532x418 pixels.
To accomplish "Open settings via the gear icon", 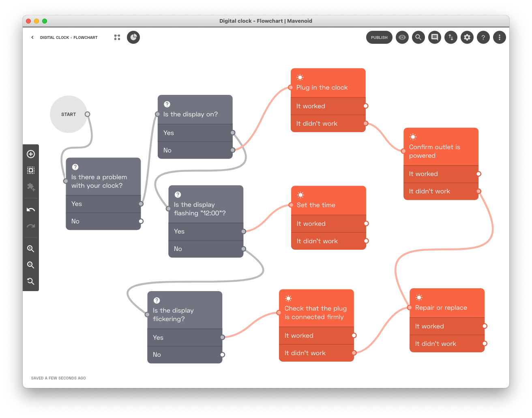I will [x=467, y=37].
